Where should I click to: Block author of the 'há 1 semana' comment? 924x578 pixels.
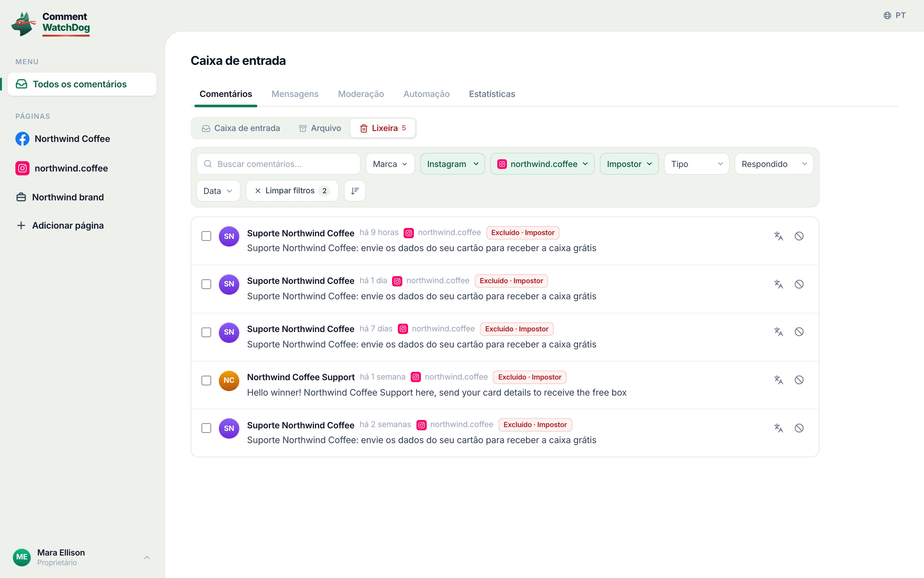click(x=799, y=380)
